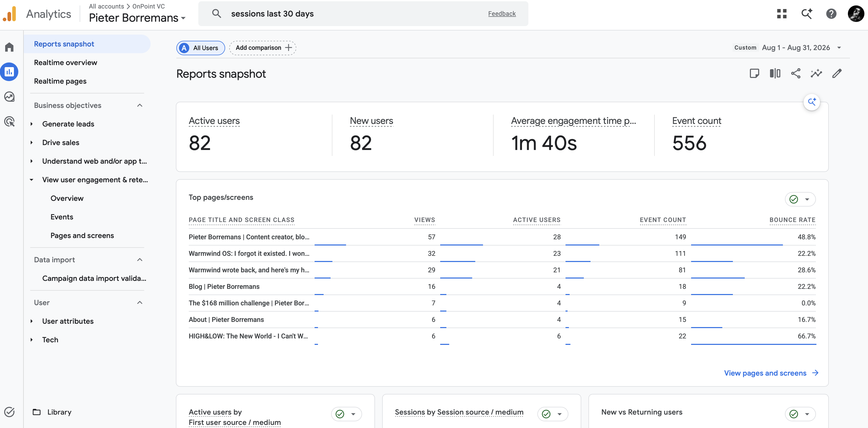Click the search magnifier icon
868x428 pixels.
(x=216, y=13)
